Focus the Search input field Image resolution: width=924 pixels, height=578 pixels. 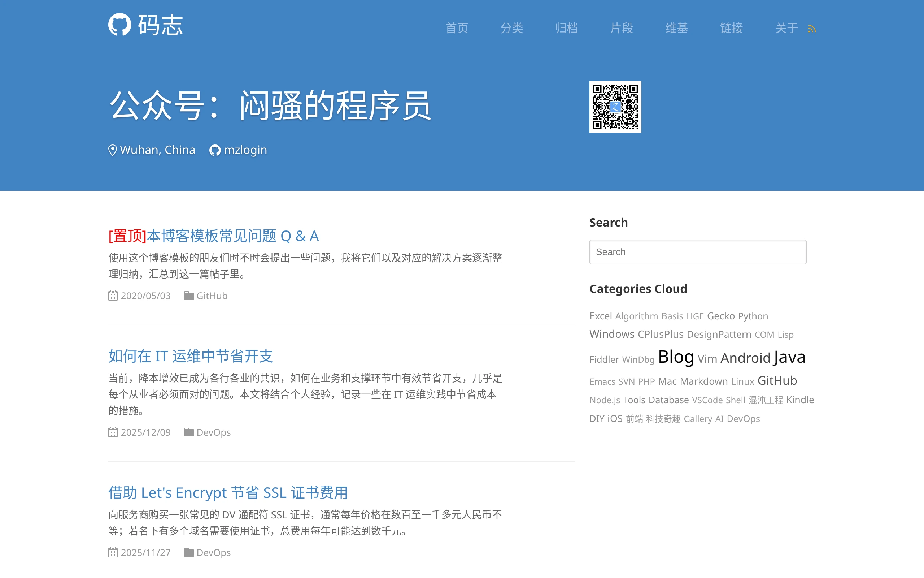698,252
